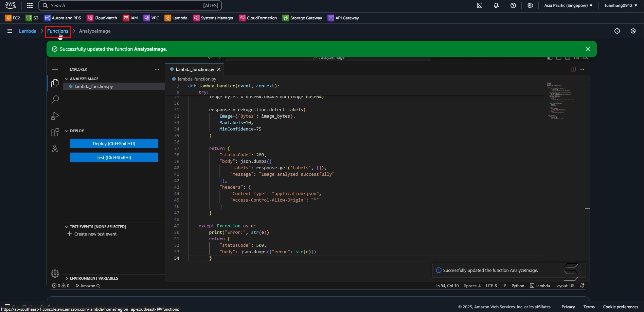
Task: Open API Gateway shortcut
Action: tap(343, 18)
